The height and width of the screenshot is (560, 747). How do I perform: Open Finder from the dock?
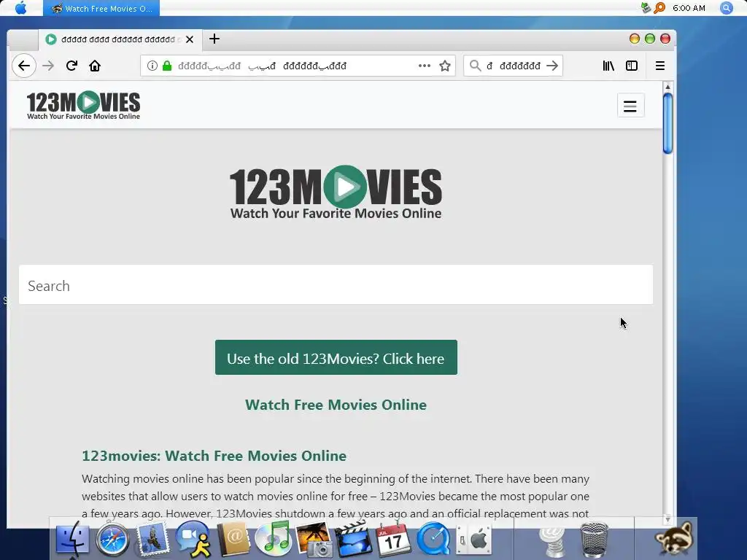[72, 540]
